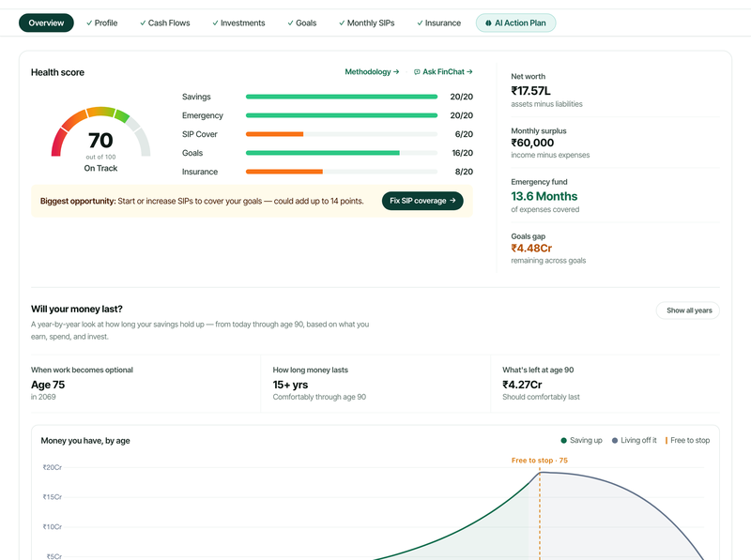
Task: Click the arrow inside Fix SIP coverage
Action: pos(452,201)
